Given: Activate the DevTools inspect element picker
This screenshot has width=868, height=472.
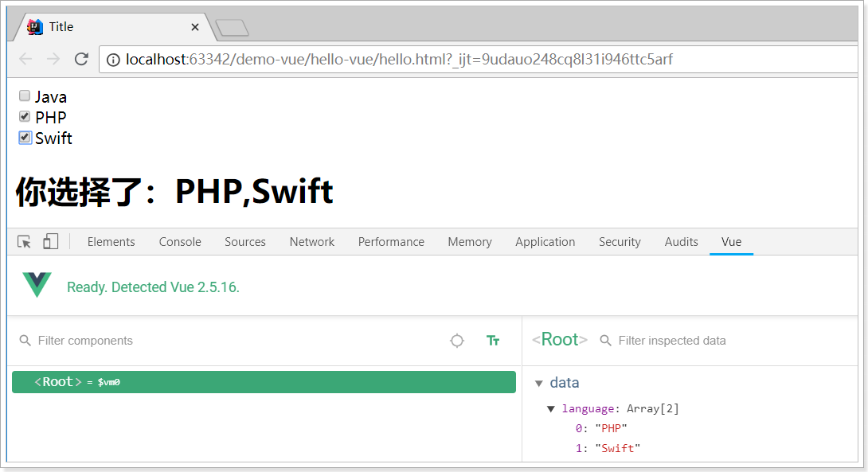Looking at the screenshot, I should [x=25, y=242].
